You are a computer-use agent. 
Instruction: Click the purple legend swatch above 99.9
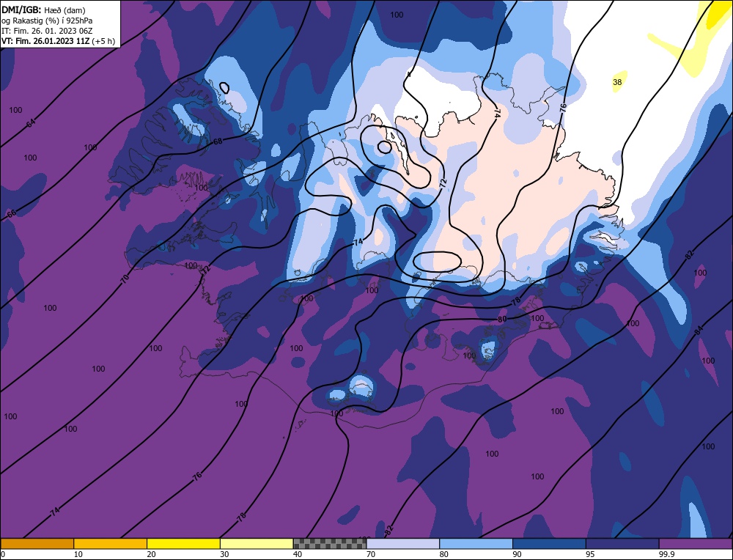[x=696, y=544]
